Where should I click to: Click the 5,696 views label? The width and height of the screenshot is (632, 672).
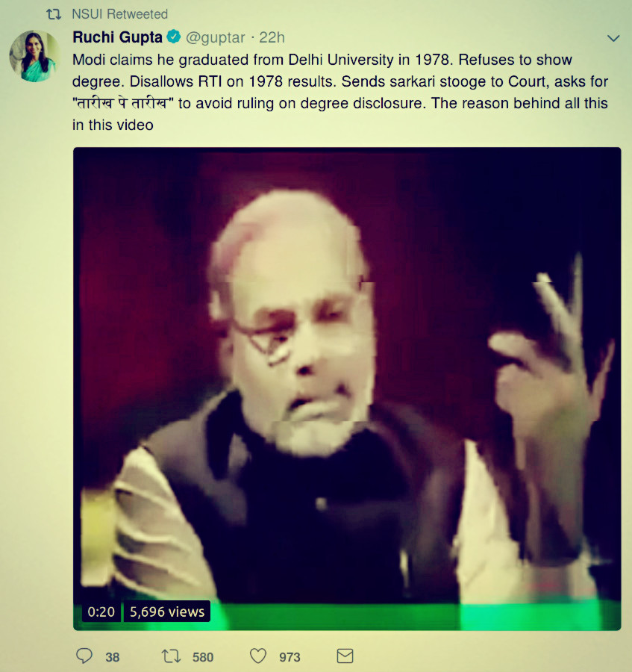[x=167, y=612]
